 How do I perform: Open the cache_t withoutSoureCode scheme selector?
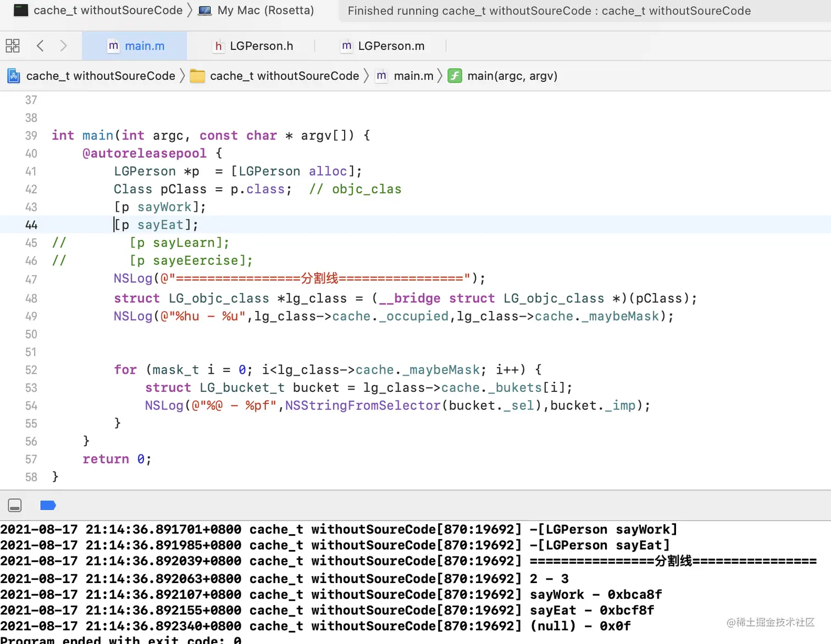(x=108, y=10)
